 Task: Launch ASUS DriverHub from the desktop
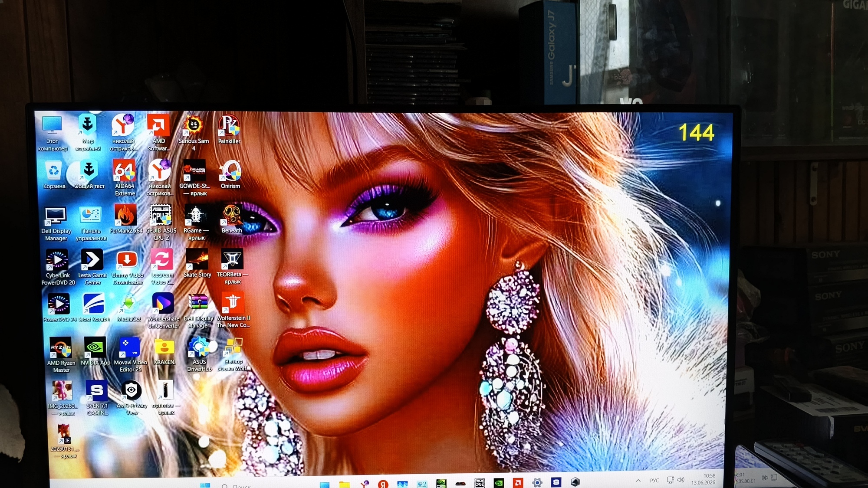(x=199, y=354)
